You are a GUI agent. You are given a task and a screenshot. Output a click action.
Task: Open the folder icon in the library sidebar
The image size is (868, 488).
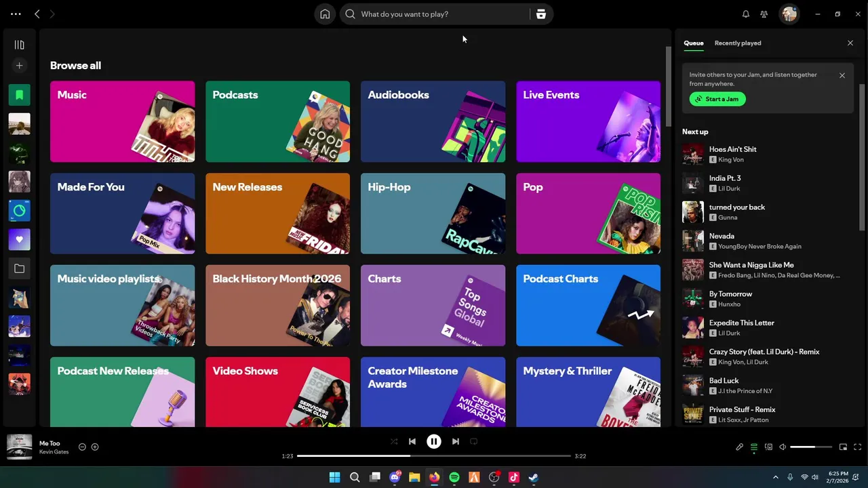coord(19,268)
